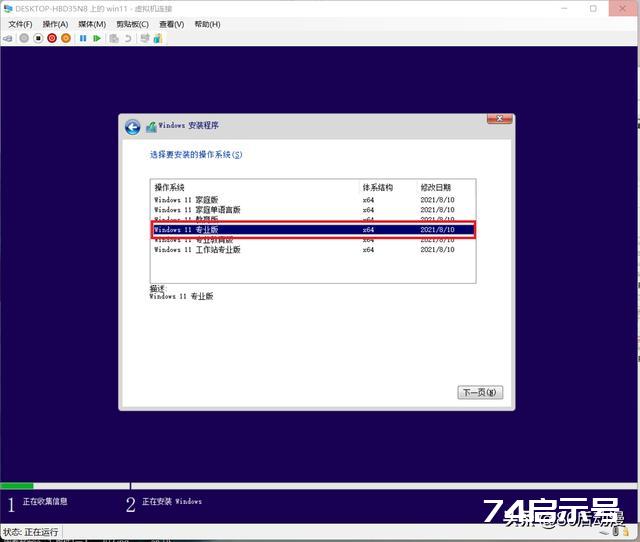
Task: Click the 修改日期 column header
Action: coord(436,187)
